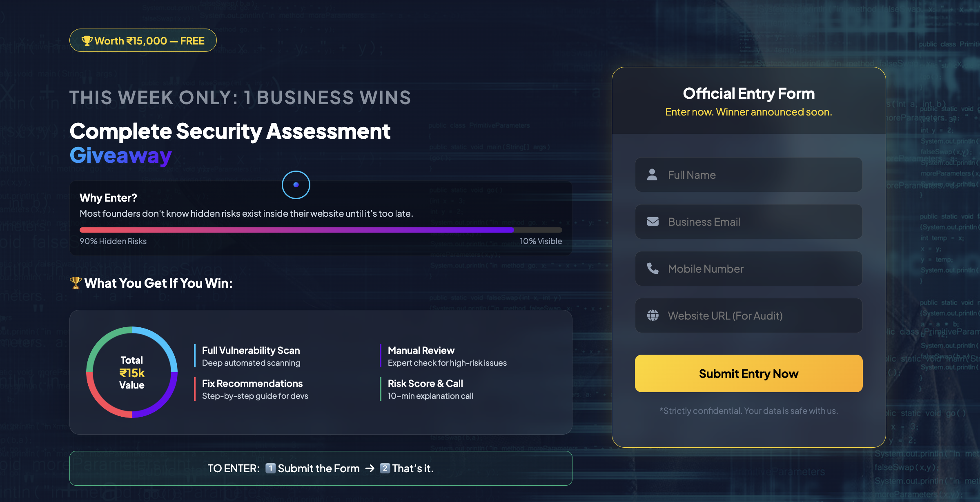Click the 'Most founders don't know' sentence
This screenshot has height=502, width=980.
[x=246, y=213]
